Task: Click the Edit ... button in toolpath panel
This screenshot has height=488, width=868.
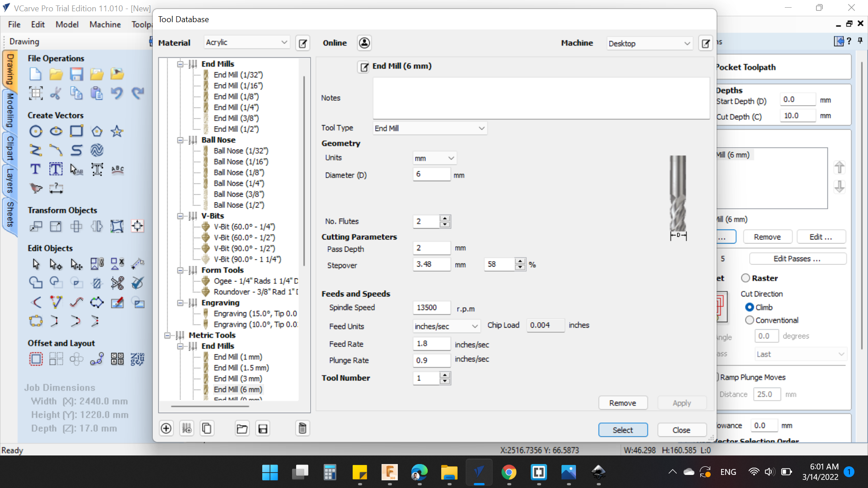Action: click(x=821, y=237)
